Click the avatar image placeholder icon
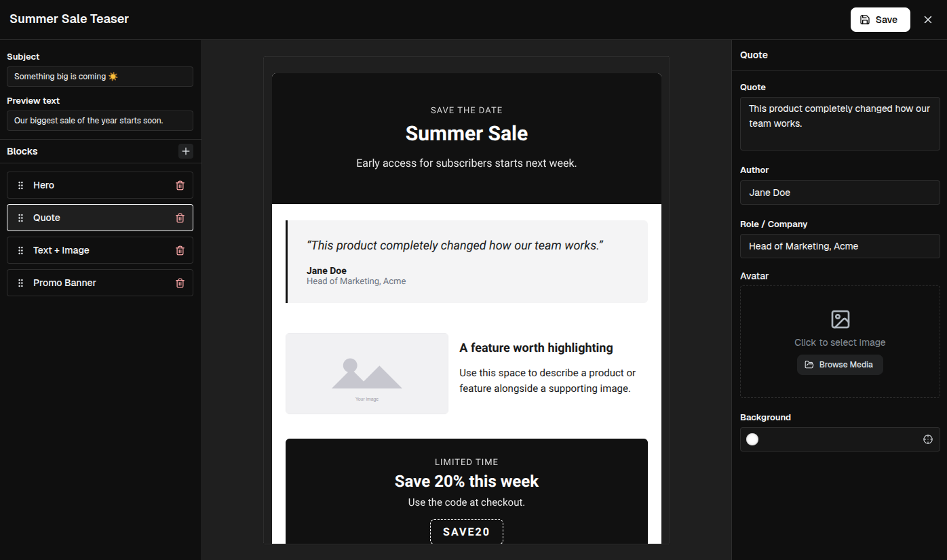Viewport: 947px width, 560px height. tap(840, 319)
